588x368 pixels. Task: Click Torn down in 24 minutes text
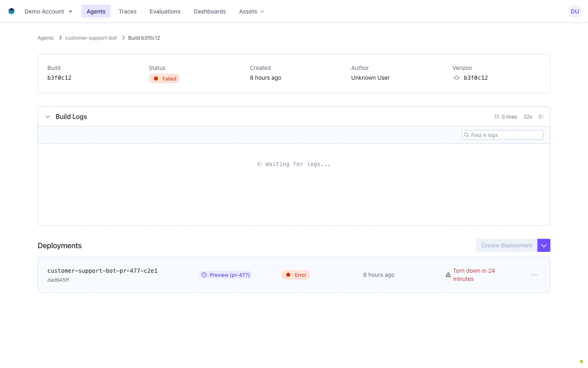pos(474,275)
